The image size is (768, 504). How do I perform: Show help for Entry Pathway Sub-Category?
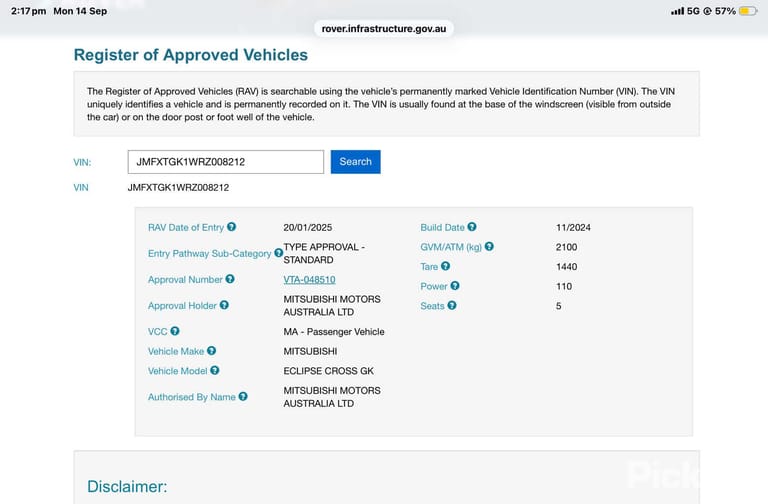(278, 253)
